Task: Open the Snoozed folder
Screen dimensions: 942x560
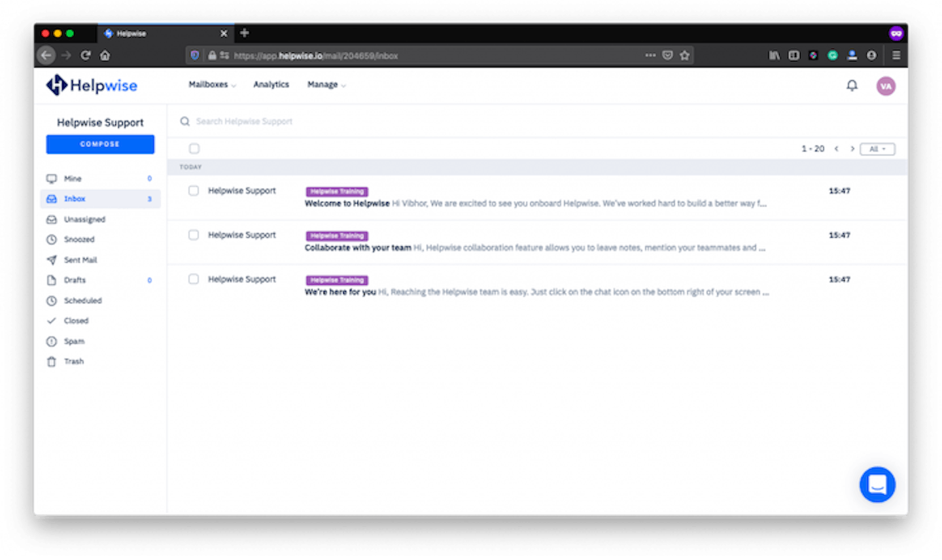Action: tap(100, 239)
